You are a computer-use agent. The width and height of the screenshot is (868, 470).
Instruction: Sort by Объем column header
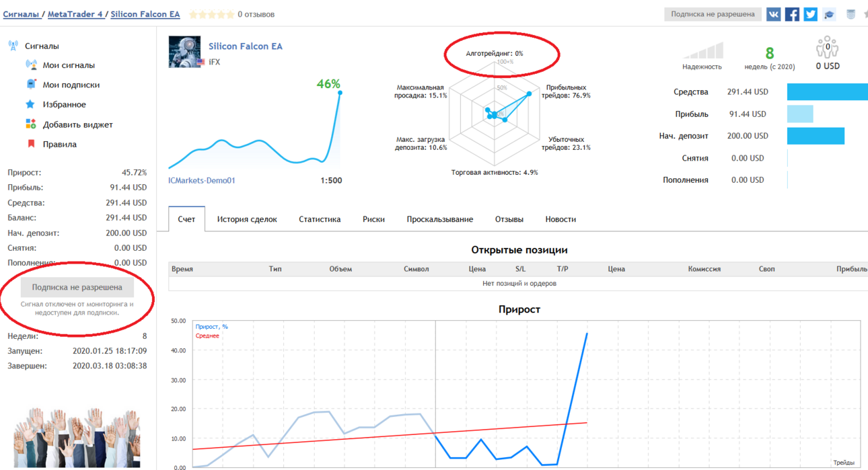340,269
